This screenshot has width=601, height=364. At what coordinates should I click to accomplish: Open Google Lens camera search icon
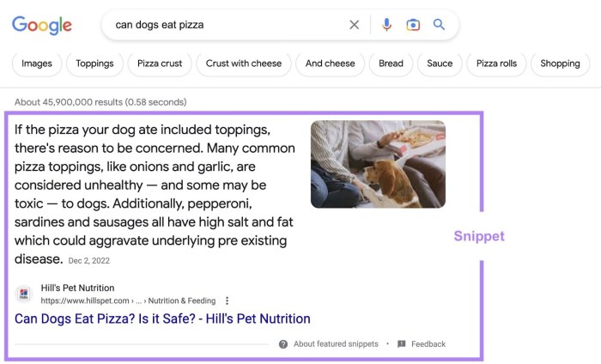413,25
